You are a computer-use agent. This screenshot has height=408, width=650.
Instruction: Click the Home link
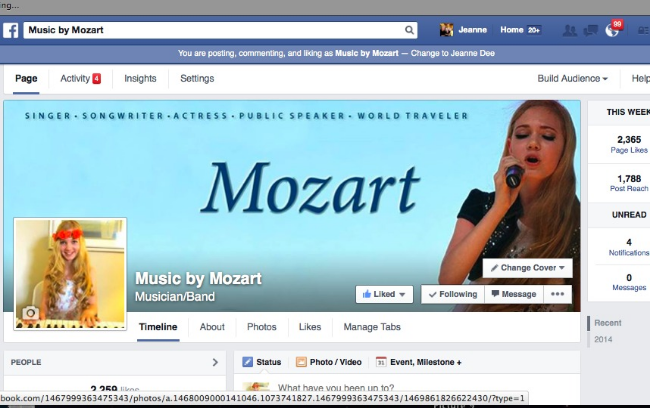coord(512,30)
